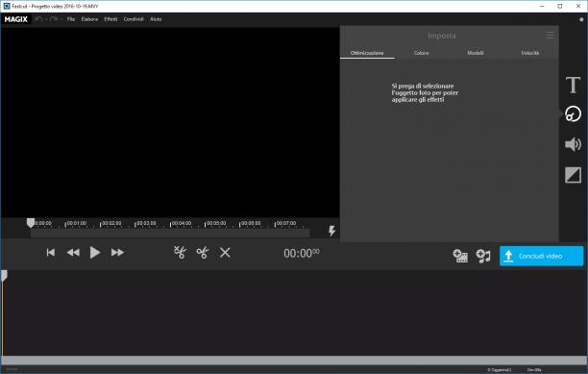Click the delete X icon
Viewport: 588px width, 374px height.
pyautogui.click(x=225, y=253)
